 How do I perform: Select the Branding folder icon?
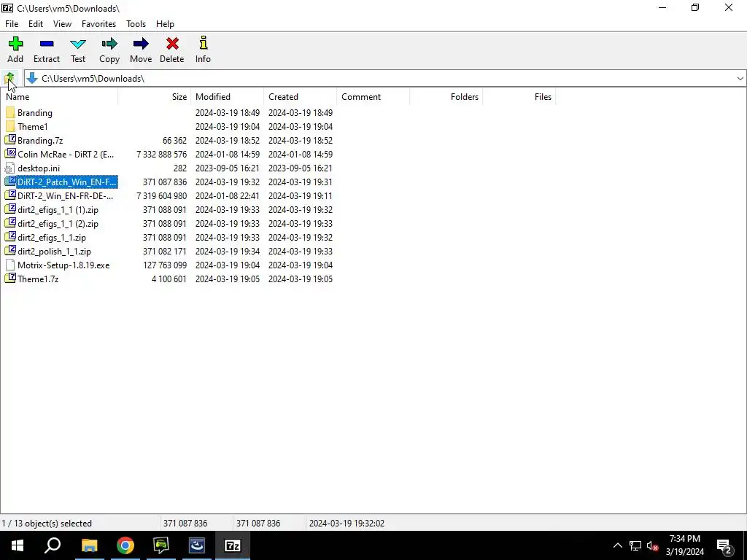click(x=10, y=113)
